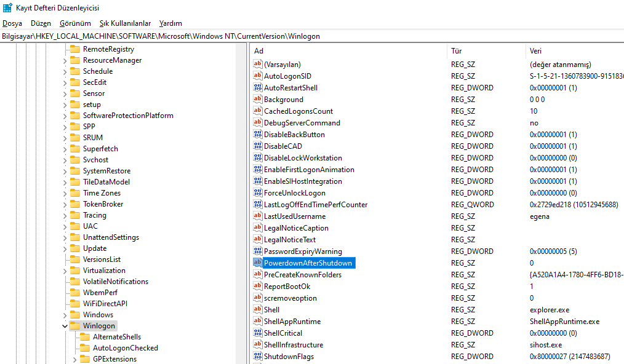Expand the GPExtensions subkey
This screenshot has width=624, height=364.
(x=74, y=359)
